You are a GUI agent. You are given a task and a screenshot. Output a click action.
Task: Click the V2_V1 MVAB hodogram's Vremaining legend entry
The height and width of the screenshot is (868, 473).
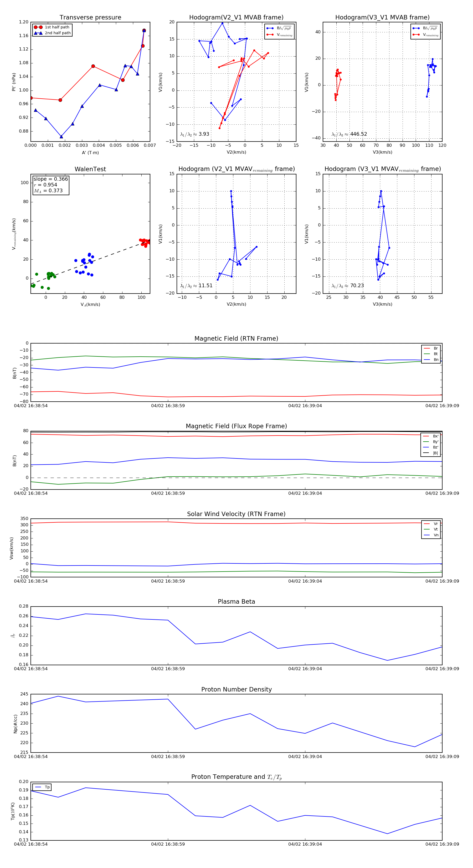coord(279,35)
